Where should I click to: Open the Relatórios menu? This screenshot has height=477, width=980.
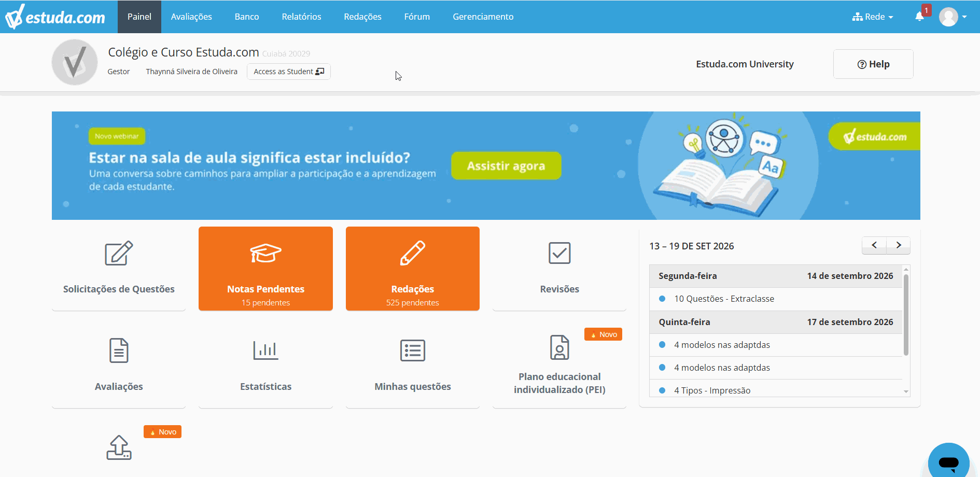[x=302, y=17]
